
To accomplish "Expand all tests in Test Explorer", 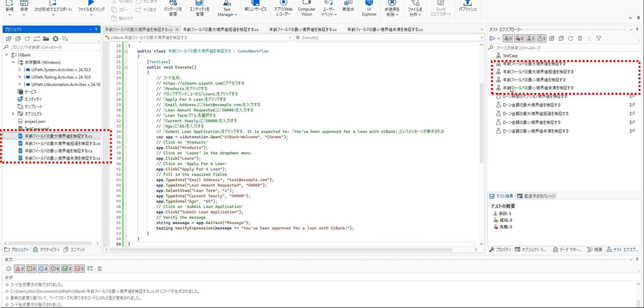I will tap(552, 39).
